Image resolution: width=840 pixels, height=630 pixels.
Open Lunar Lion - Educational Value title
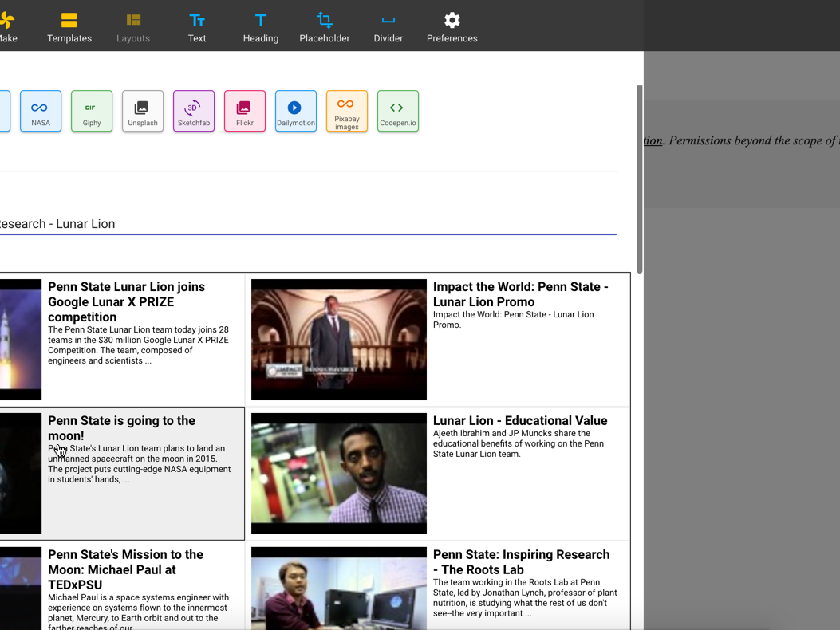coord(520,420)
